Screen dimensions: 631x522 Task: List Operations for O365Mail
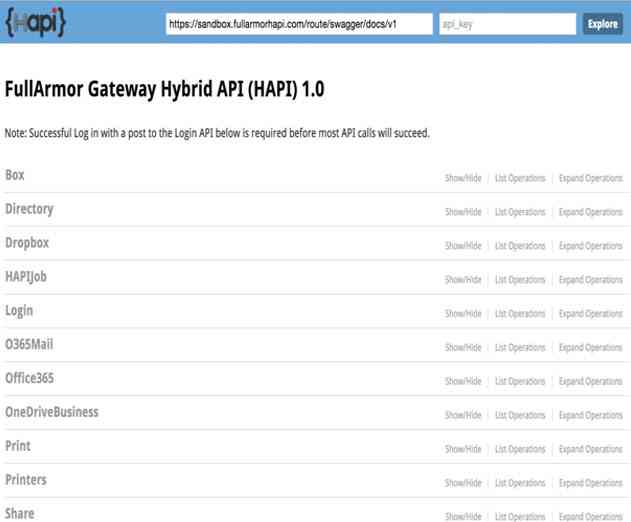tap(520, 347)
